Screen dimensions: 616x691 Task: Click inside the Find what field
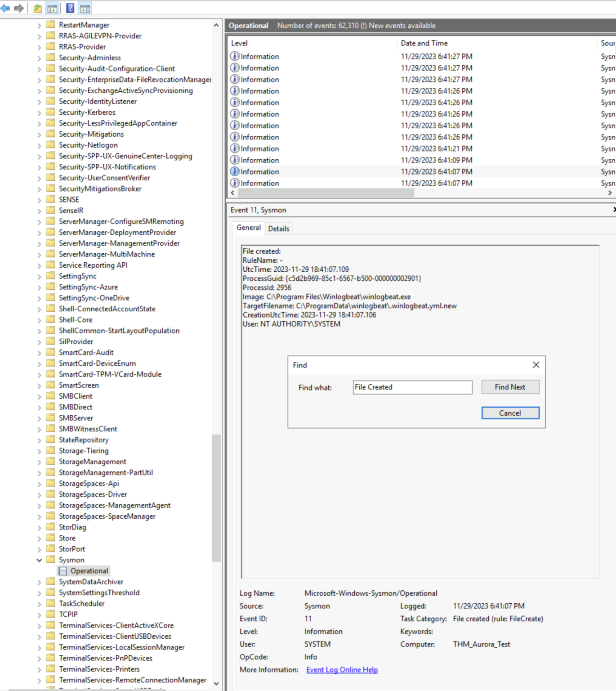pyautogui.click(x=412, y=387)
